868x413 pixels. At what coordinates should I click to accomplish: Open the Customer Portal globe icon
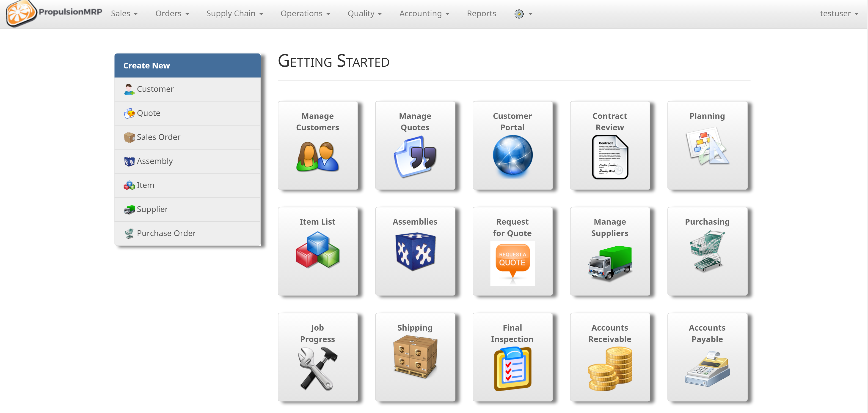[512, 155]
